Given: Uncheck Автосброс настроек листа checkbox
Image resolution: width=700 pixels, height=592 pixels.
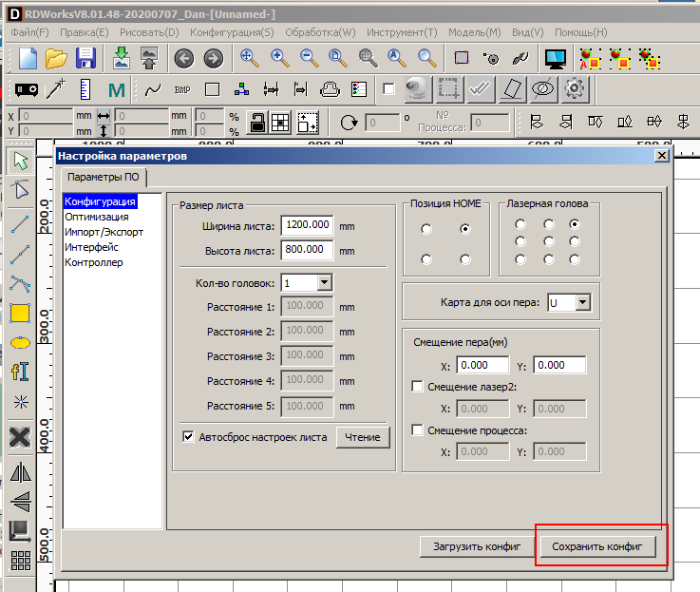Looking at the screenshot, I should click(188, 437).
